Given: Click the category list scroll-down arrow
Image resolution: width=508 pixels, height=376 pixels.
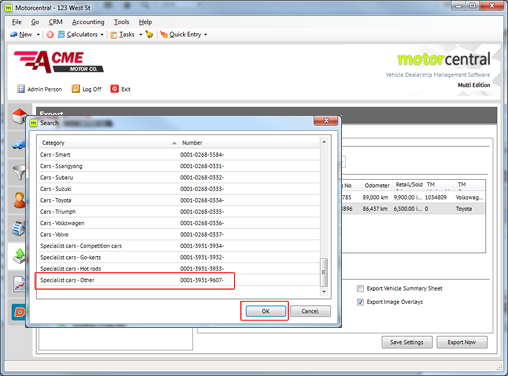Looking at the screenshot, I should [324, 292].
